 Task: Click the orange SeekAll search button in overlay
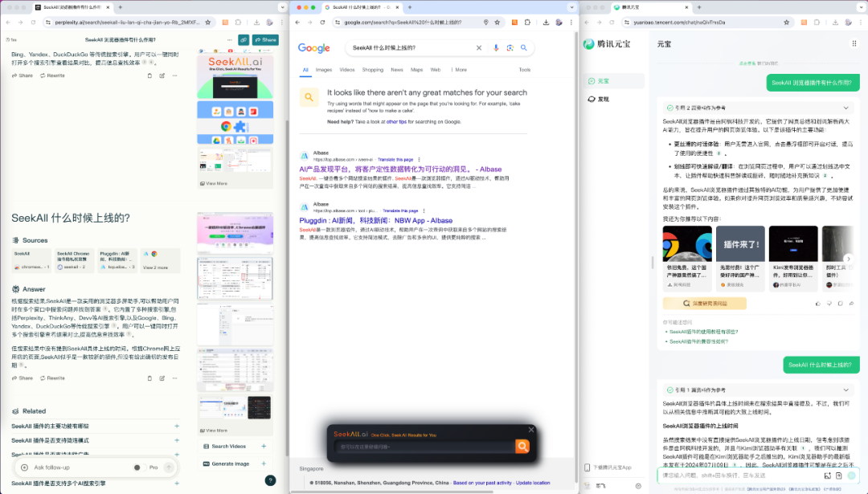522,447
